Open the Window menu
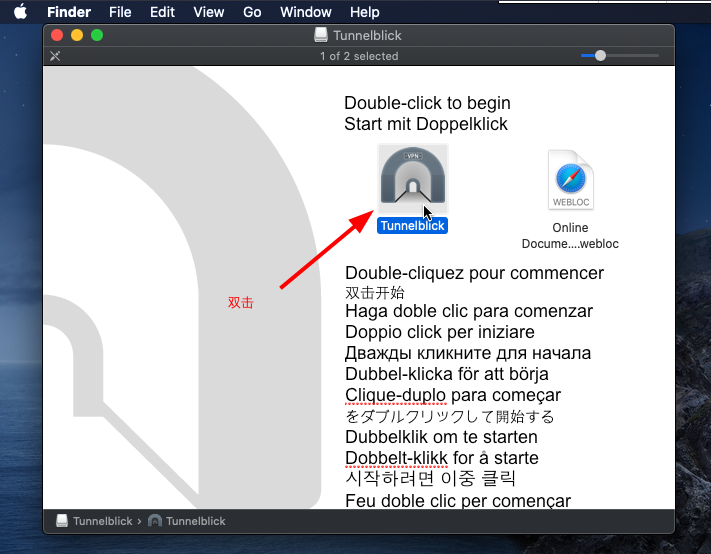This screenshot has height=554, width=711. (306, 12)
